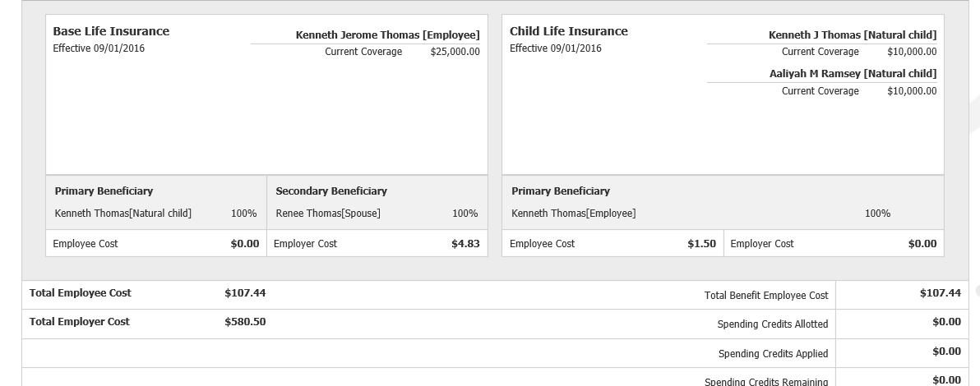Viewport: 980px width, 386px height.
Task: Click Secondary Beneficiary header in Base Life
Action: pos(331,191)
